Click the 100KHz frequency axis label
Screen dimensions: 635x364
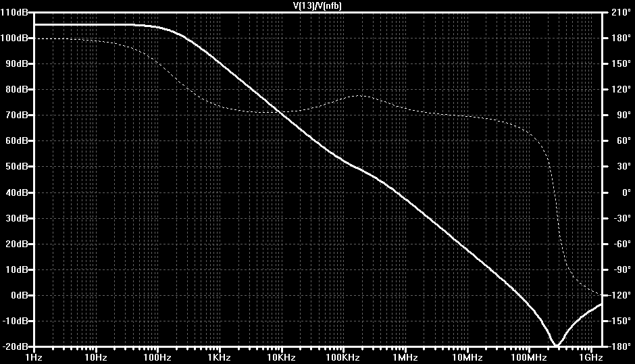(343, 357)
